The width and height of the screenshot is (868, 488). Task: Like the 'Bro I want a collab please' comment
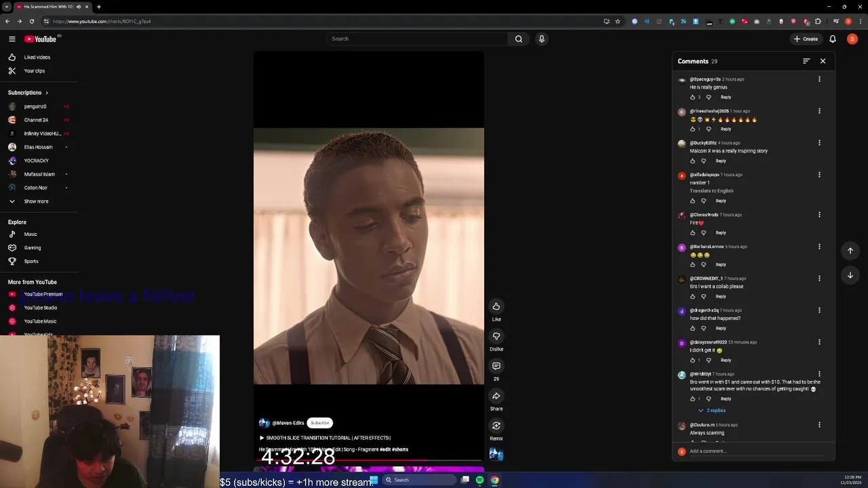point(692,296)
